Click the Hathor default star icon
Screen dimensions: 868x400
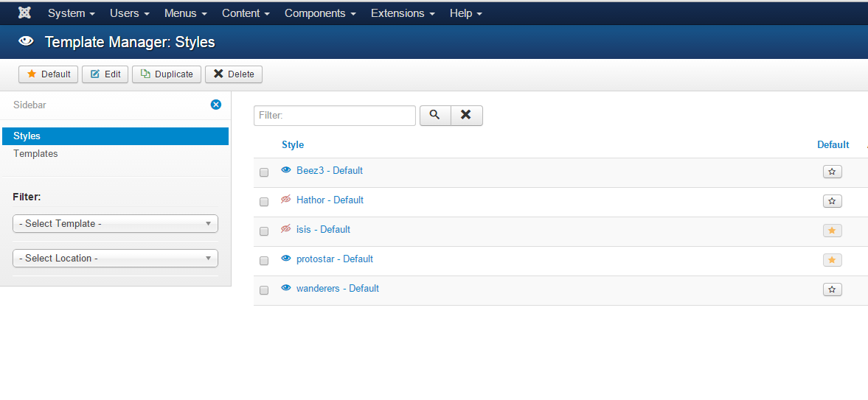(832, 201)
